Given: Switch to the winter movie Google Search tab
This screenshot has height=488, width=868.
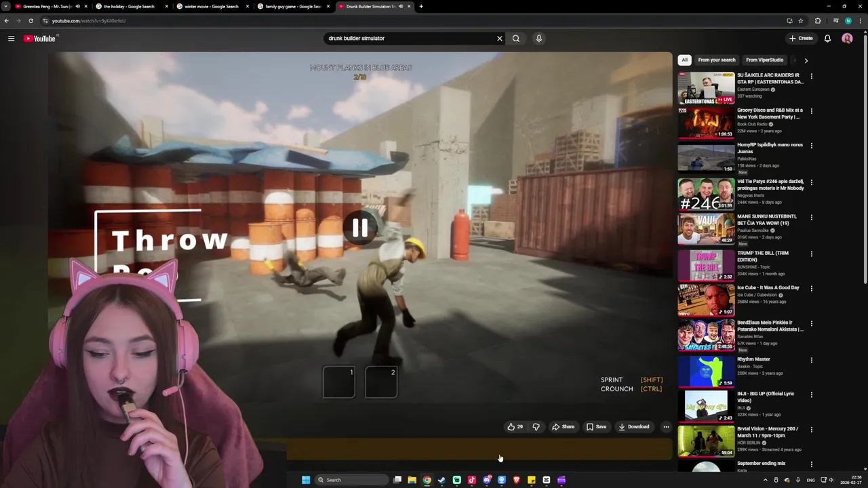Looking at the screenshot, I should (212, 6).
